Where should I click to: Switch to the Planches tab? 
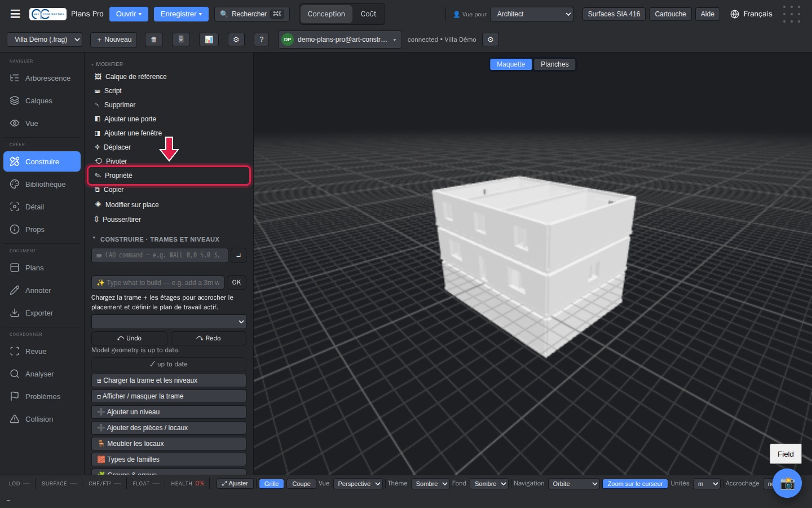click(555, 64)
